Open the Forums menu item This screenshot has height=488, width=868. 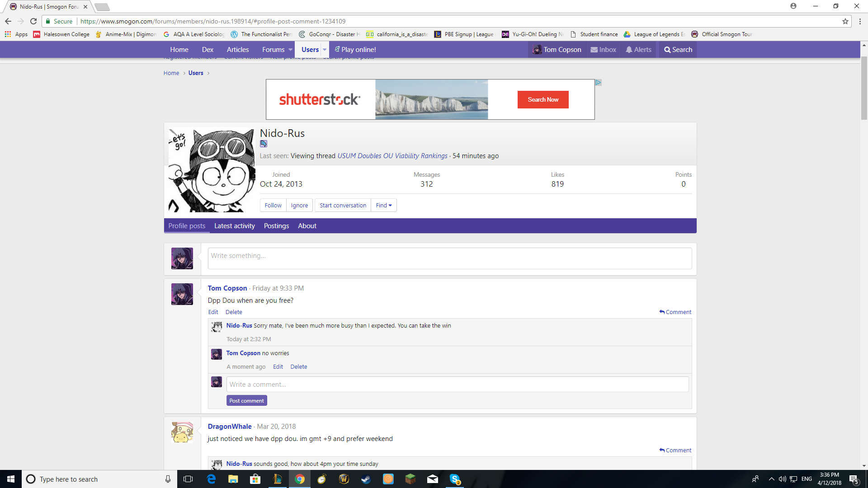click(x=273, y=50)
